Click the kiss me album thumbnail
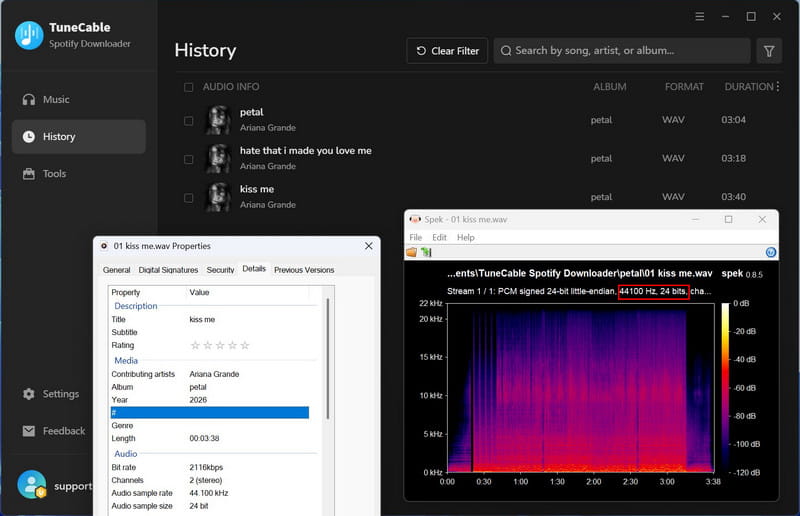Image resolution: width=800 pixels, height=516 pixels. click(x=218, y=197)
